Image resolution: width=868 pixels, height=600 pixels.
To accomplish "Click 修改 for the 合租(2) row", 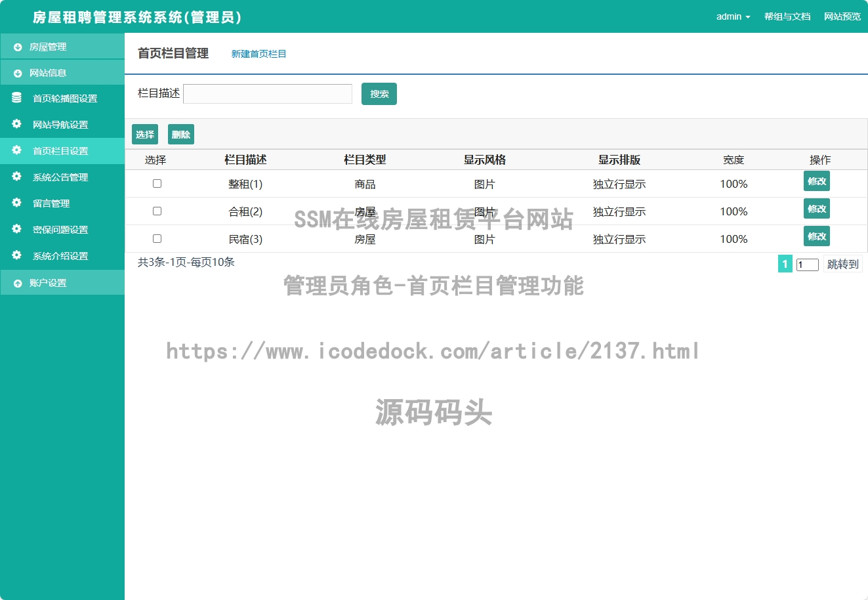I will click(x=817, y=209).
